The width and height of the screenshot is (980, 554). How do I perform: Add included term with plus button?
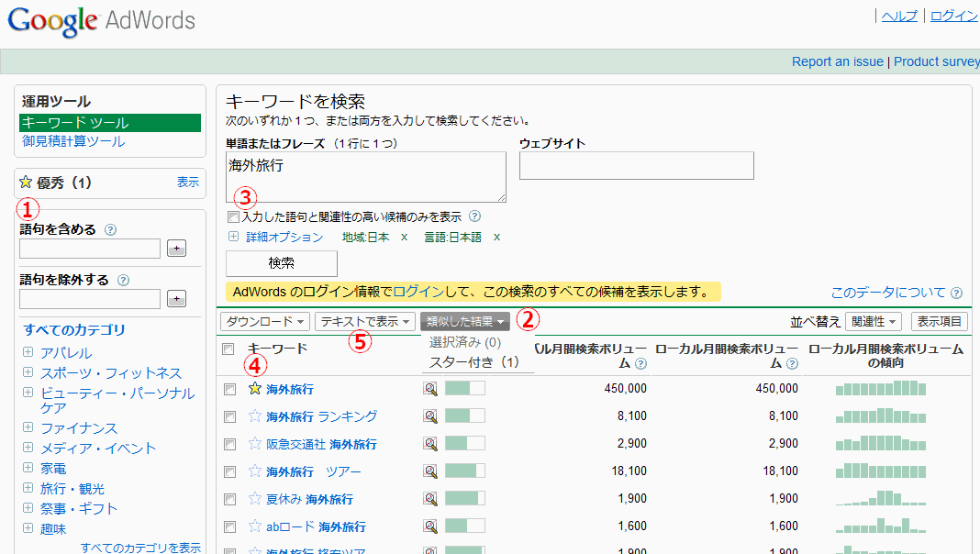tap(177, 249)
